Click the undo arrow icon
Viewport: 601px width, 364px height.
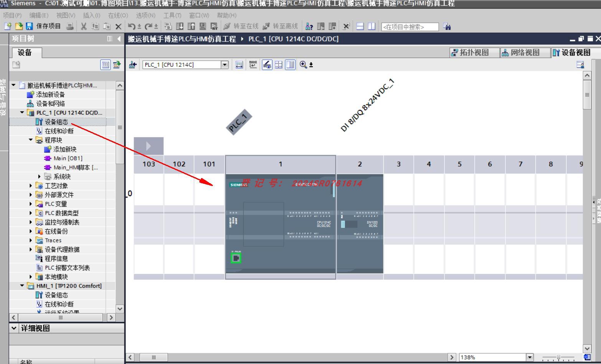pos(132,26)
